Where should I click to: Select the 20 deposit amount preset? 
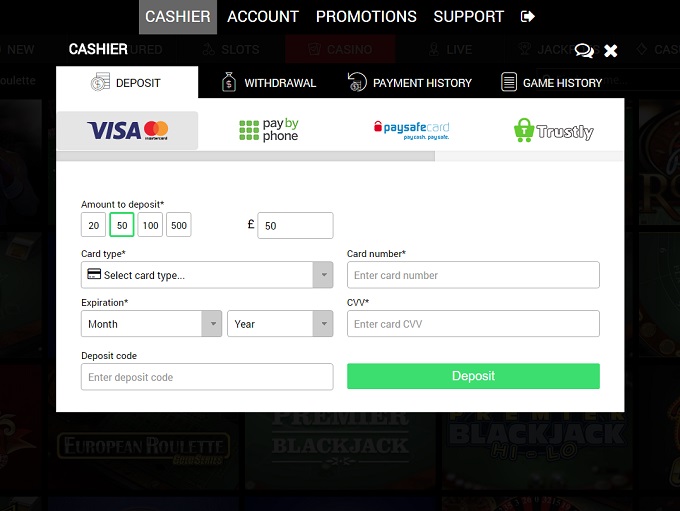(93, 226)
